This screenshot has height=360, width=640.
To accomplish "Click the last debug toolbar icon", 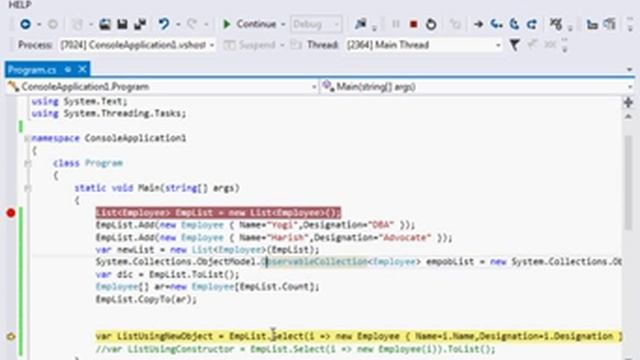I will pos(610,24).
